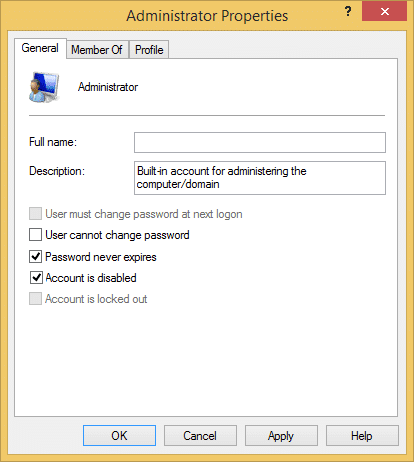Confirm changes with the OK button
Image resolution: width=414 pixels, height=462 pixels.
(x=119, y=435)
